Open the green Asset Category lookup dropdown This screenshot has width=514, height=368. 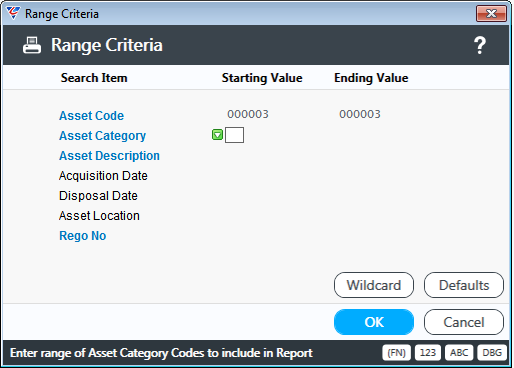(x=218, y=135)
